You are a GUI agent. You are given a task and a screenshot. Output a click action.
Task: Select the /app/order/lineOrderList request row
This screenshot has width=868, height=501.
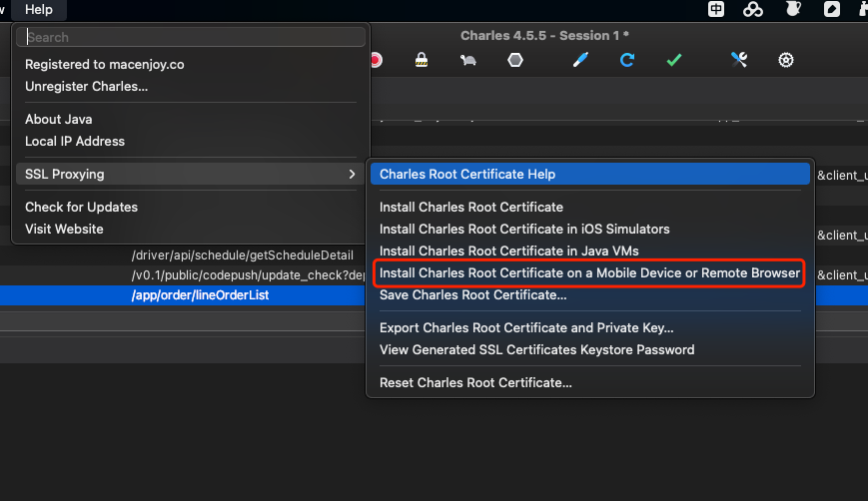coord(200,295)
